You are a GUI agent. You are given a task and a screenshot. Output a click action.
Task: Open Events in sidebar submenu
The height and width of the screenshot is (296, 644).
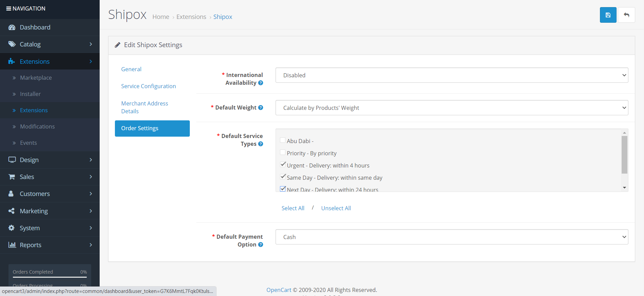pyautogui.click(x=28, y=143)
